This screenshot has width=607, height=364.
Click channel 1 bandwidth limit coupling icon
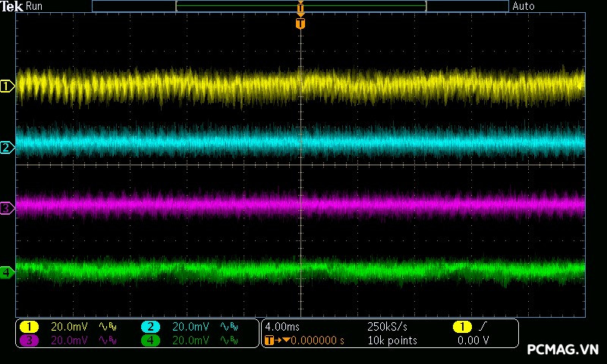click(108, 327)
